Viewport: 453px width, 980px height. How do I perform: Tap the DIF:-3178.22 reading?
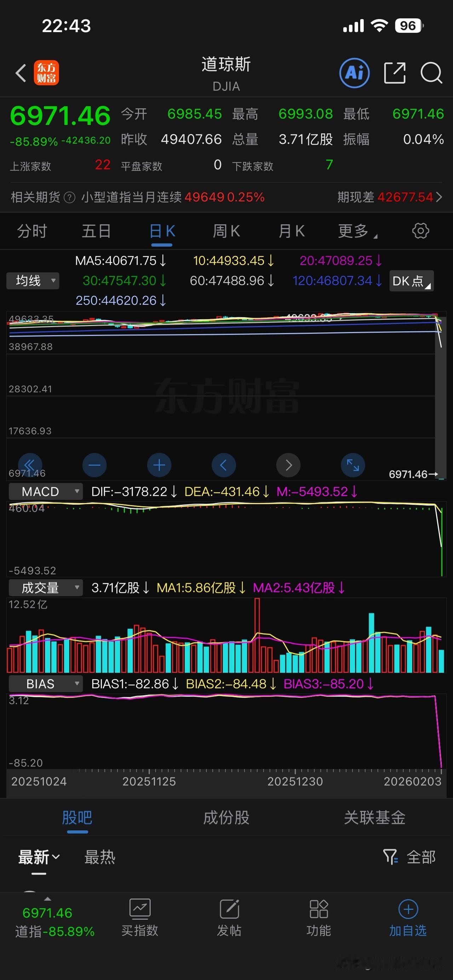(x=134, y=492)
